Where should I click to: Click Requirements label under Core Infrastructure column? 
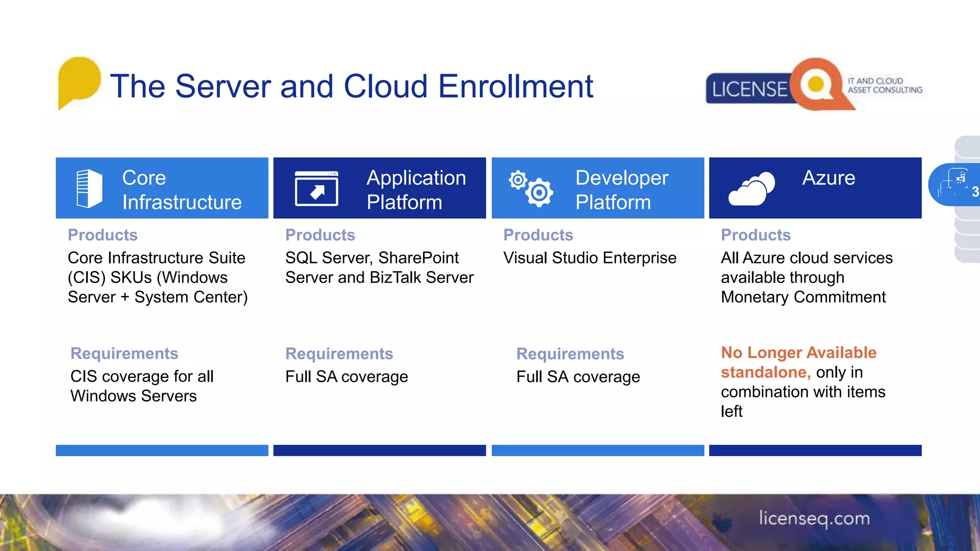point(124,353)
